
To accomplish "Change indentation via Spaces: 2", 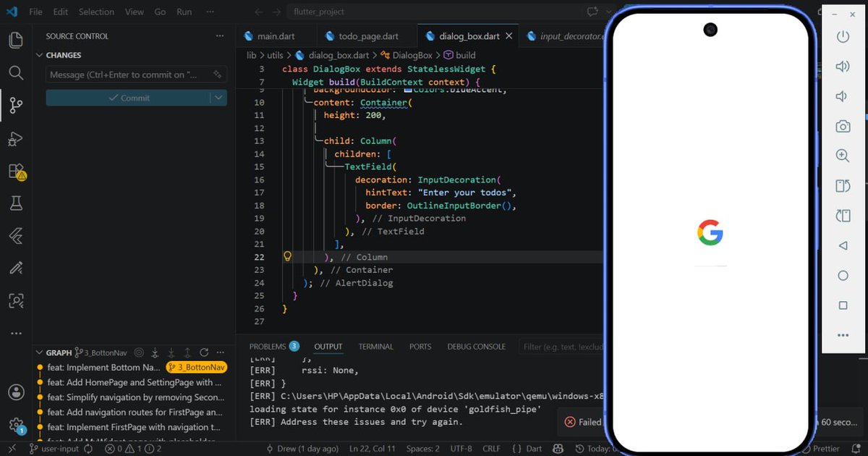I will click(422, 449).
